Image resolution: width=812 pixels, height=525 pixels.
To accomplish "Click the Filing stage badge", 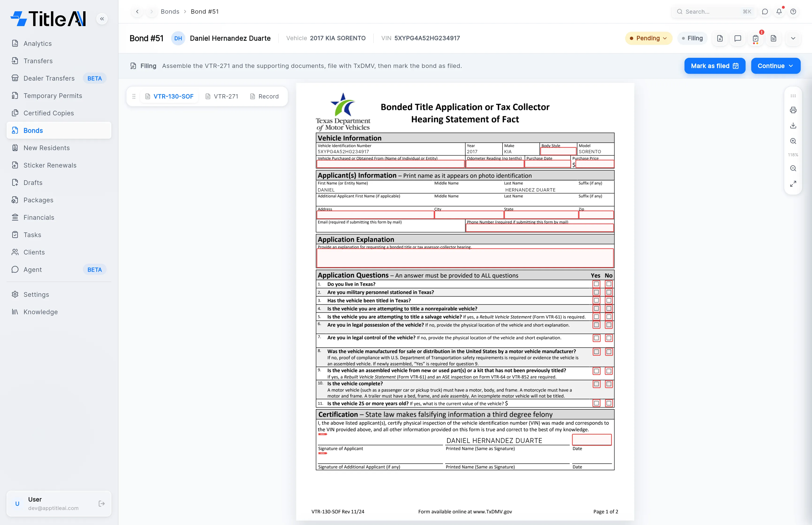I will coord(692,38).
